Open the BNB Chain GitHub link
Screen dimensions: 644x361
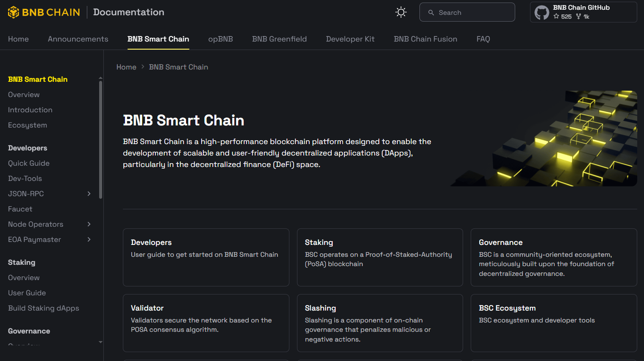pyautogui.click(x=583, y=12)
